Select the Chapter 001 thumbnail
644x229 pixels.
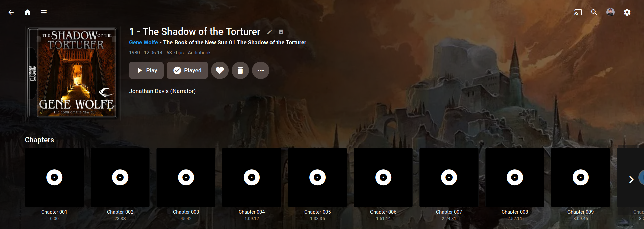coord(54,177)
